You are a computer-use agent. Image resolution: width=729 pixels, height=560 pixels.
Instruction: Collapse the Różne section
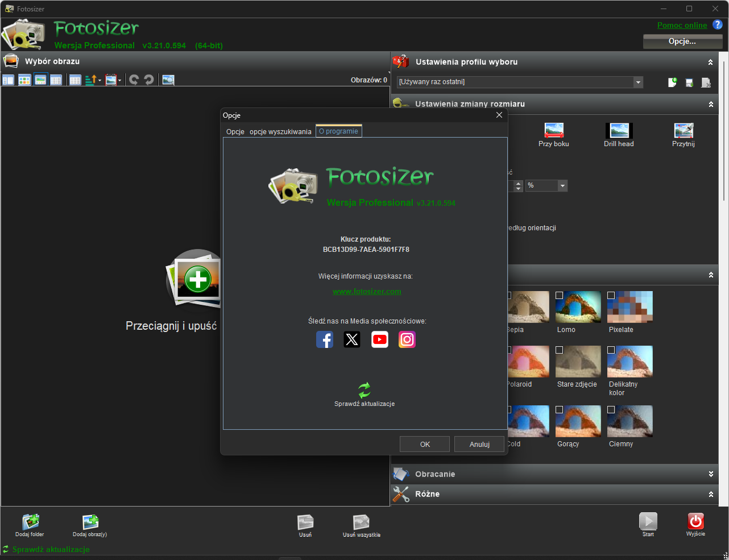point(711,495)
